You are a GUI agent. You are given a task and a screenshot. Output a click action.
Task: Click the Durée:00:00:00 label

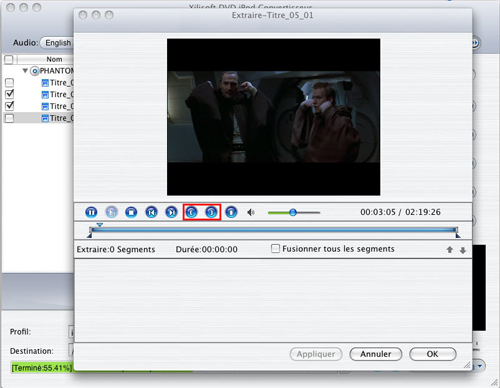[207, 249]
